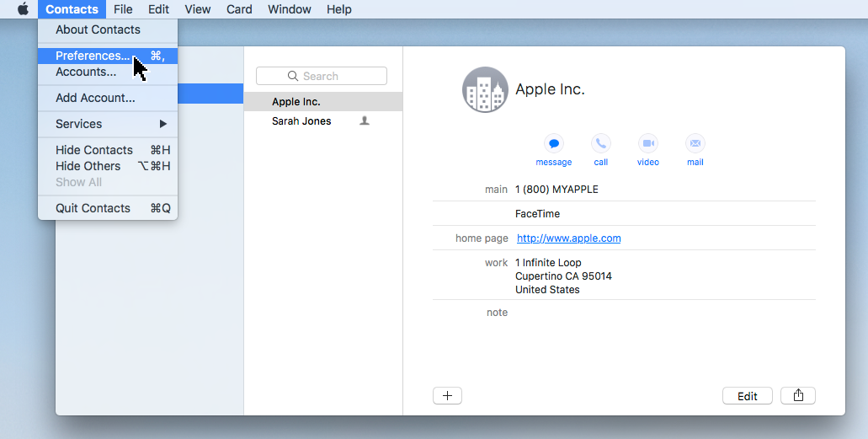Image resolution: width=868 pixels, height=439 pixels.
Task: Select Quit Contacts from the menu
Action: click(x=93, y=208)
